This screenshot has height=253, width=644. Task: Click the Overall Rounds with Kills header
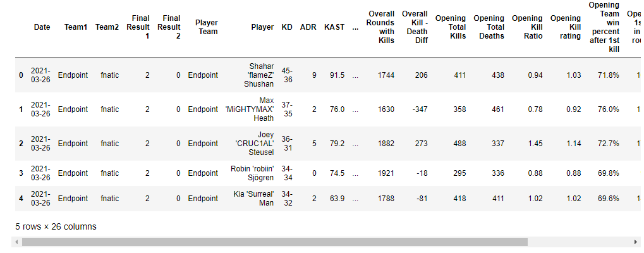(380, 27)
